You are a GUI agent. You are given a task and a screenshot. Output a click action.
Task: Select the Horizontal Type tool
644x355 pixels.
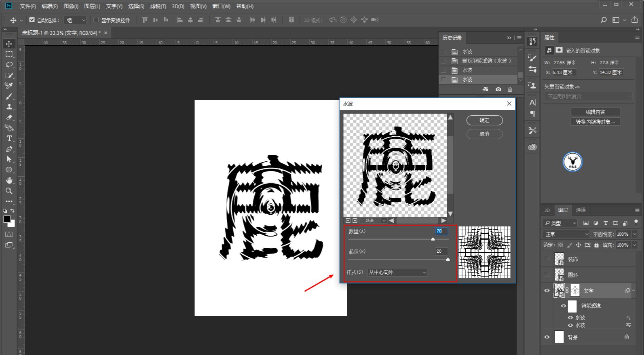pos(9,138)
